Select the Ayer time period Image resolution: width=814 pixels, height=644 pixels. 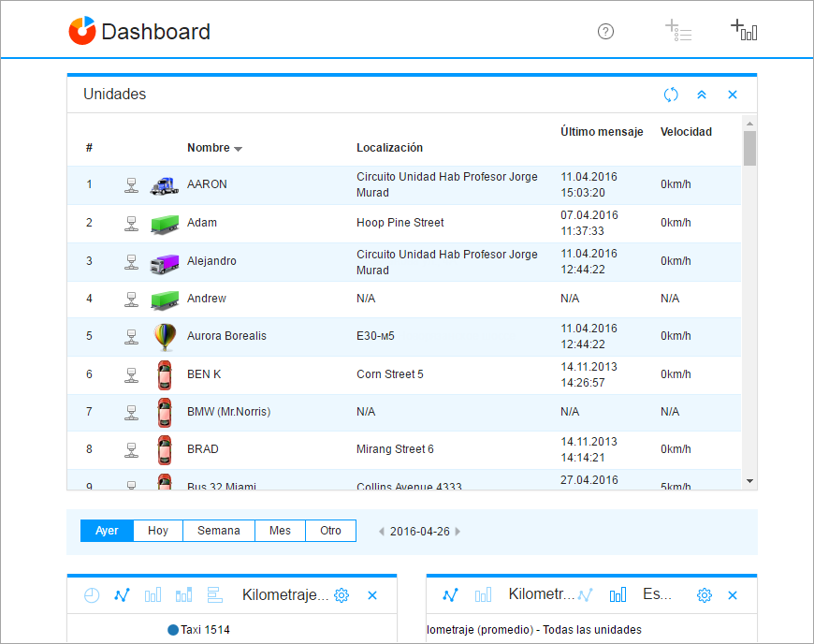click(x=107, y=531)
